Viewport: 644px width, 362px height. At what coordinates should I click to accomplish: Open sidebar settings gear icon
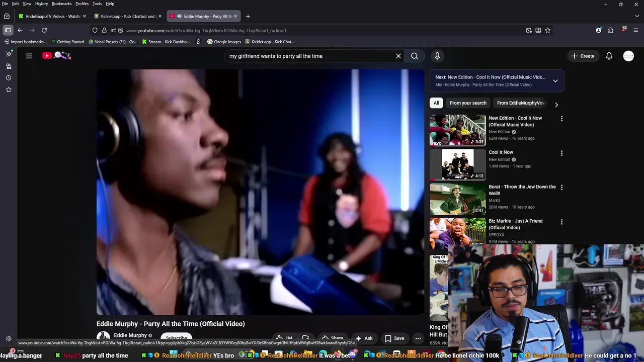pos(9,339)
